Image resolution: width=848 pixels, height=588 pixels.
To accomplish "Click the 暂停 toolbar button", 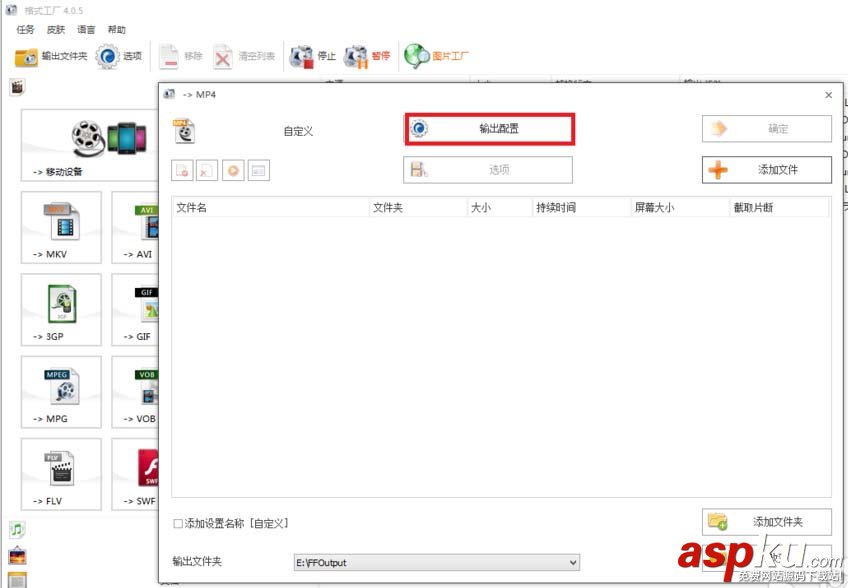I will [x=367, y=56].
